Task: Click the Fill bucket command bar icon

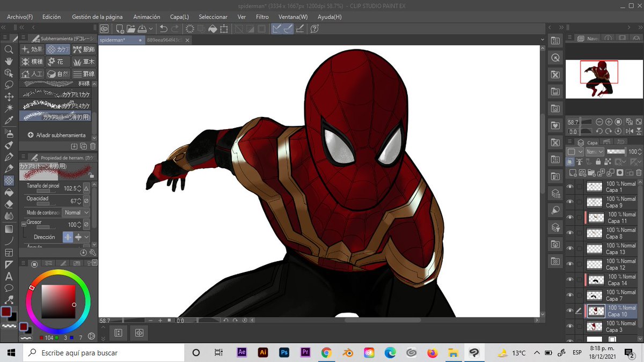Action: click(213, 28)
